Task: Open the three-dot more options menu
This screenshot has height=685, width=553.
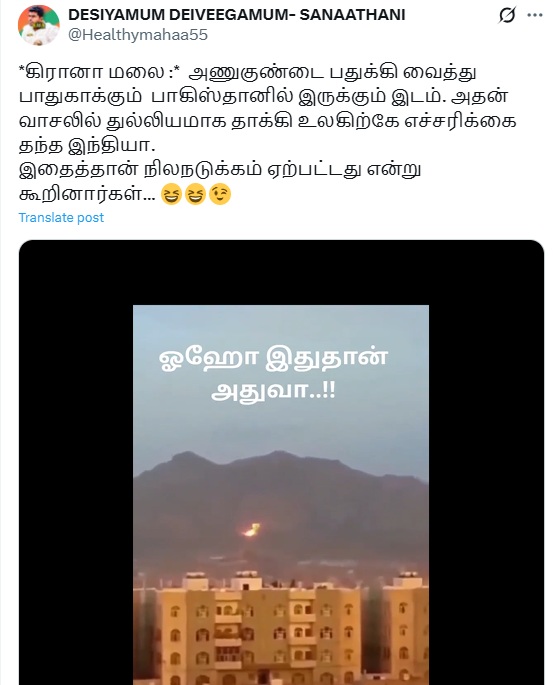Action: [x=535, y=15]
